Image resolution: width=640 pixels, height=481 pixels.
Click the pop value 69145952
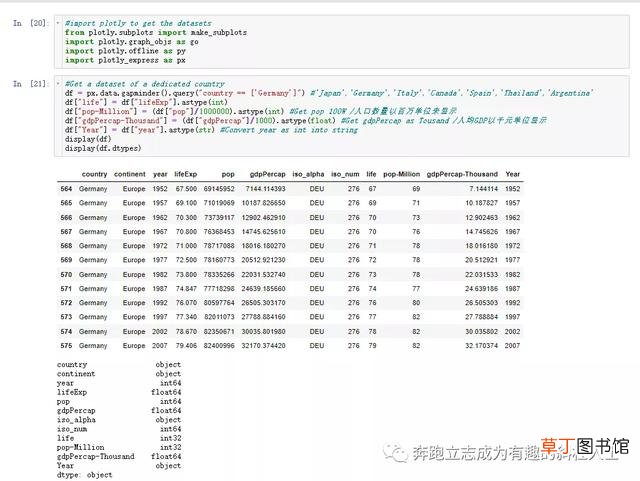[x=219, y=189]
